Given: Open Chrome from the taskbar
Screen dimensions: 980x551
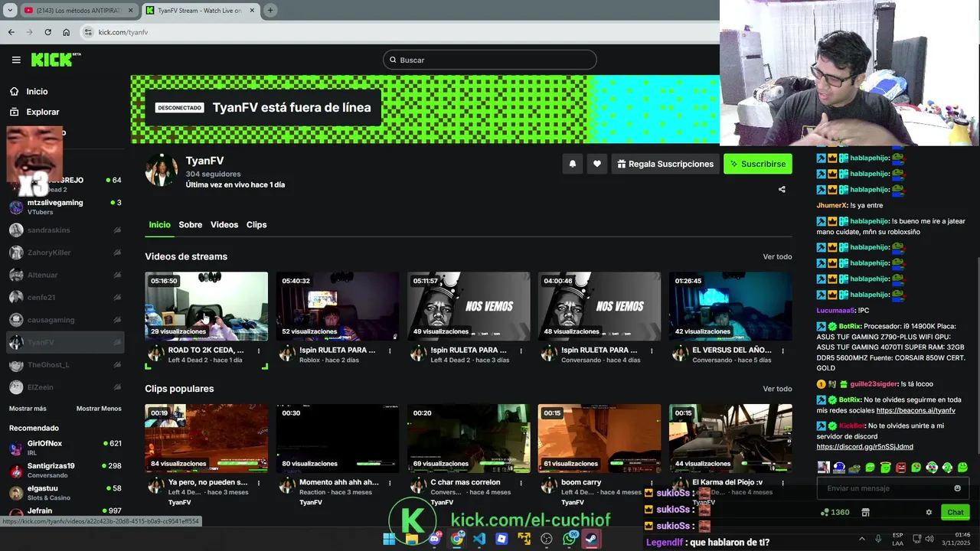Looking at the screenshot, I should [x=457, y=539].
